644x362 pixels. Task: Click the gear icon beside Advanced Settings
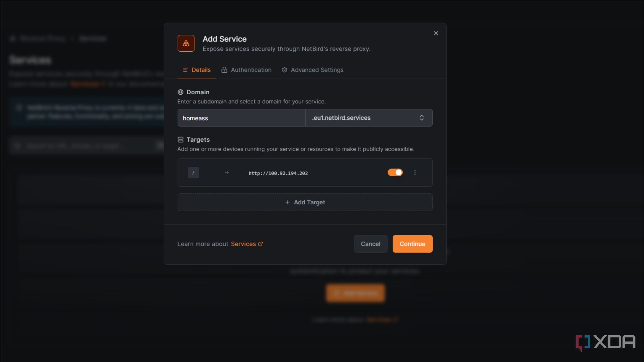click(284, 70)
